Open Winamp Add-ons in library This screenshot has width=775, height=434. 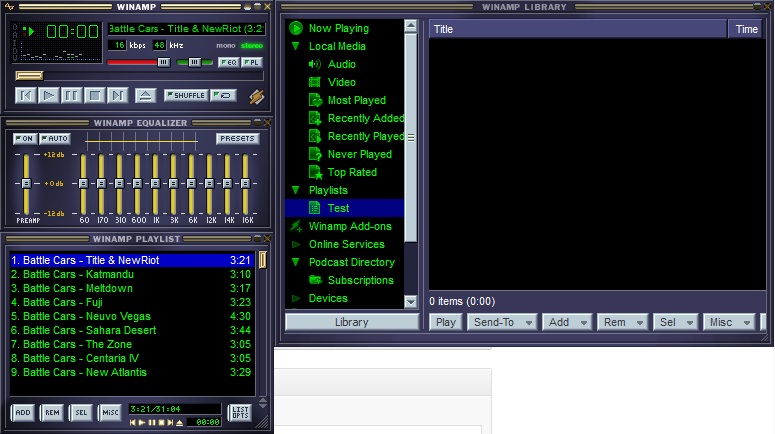click(x=350, y=226)
